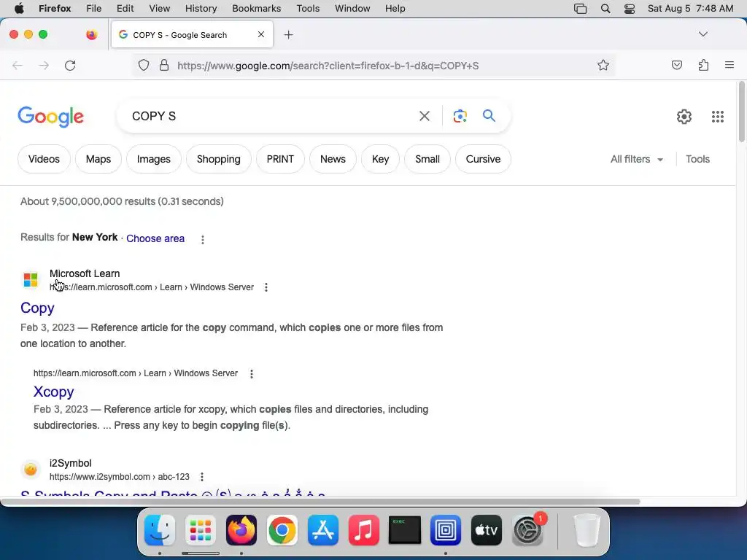The image size is (747, 560).
Task: Open more options beside Choose area
Action: 203,239
